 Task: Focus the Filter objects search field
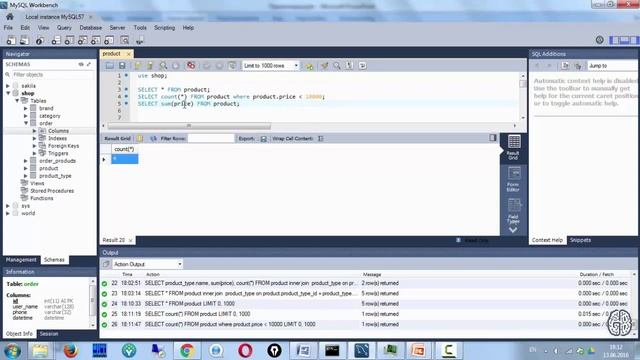point(52,75)
